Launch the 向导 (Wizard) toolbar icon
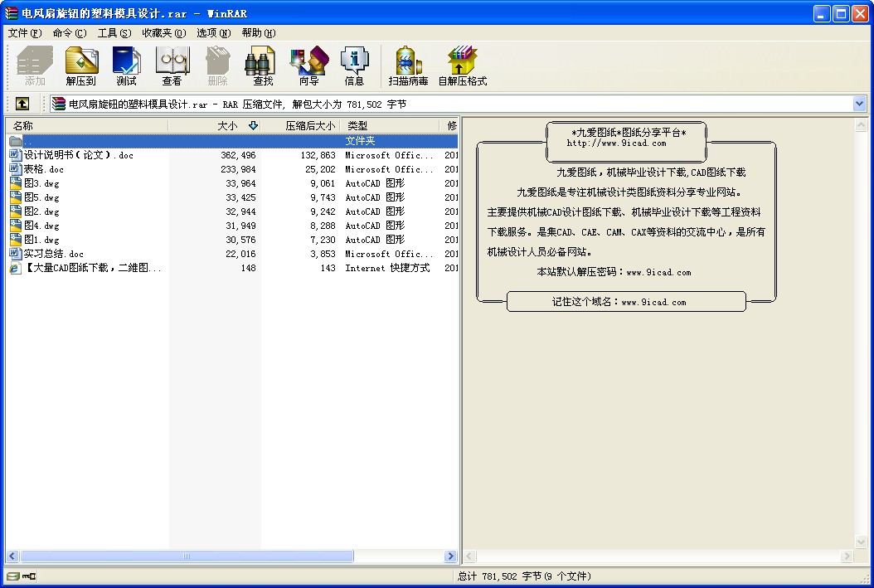 coord(308,66)
